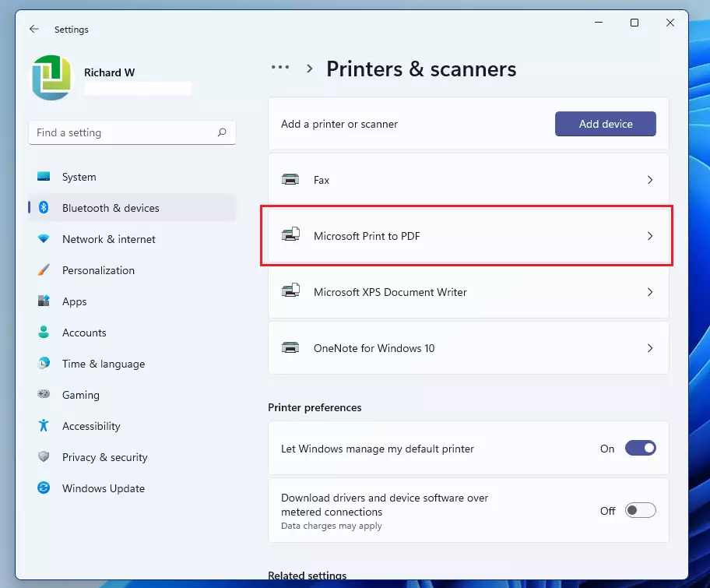The image size is (710, 588).
Task: Click the Network wifi icon
Action: (x=44, y=239)
